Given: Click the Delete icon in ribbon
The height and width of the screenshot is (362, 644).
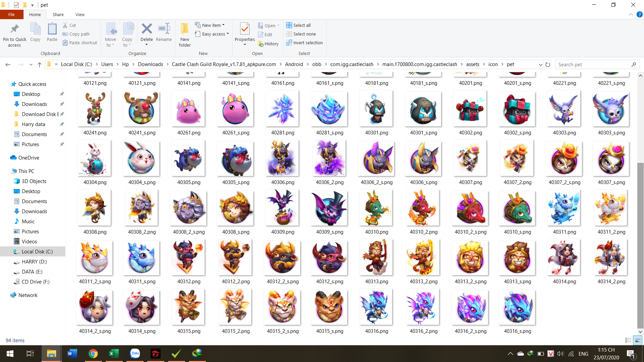Looking at the screenshot, I should coord(147,29).
